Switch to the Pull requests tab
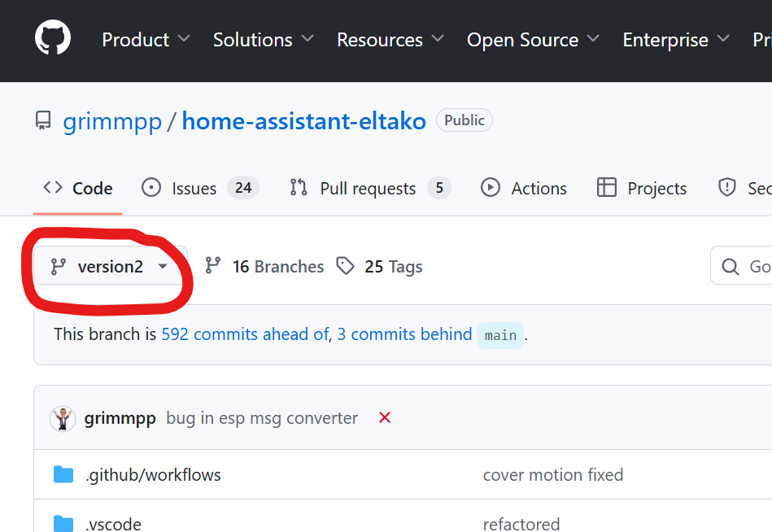The width and height of the screenshot is (772, 532). coord(369,189)
